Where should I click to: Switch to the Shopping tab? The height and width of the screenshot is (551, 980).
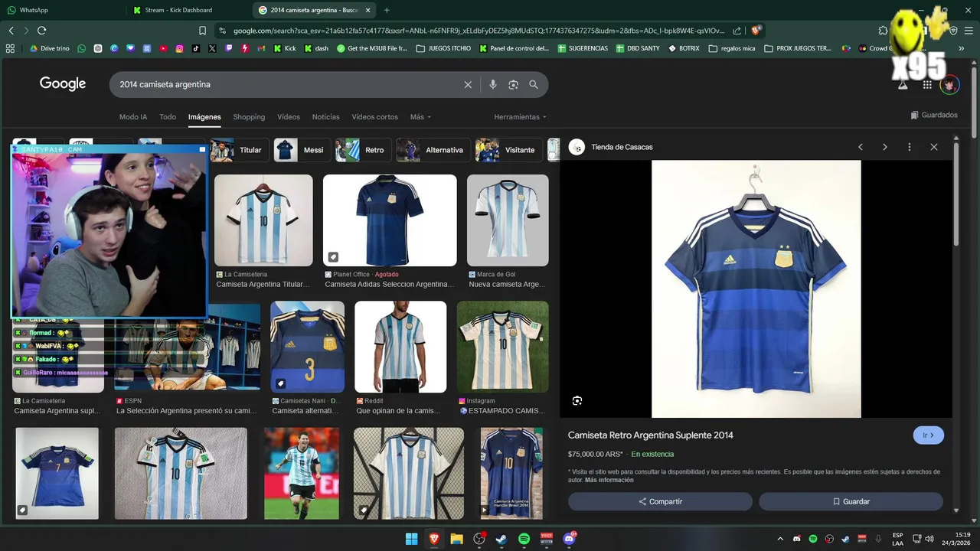coord(249,117)
